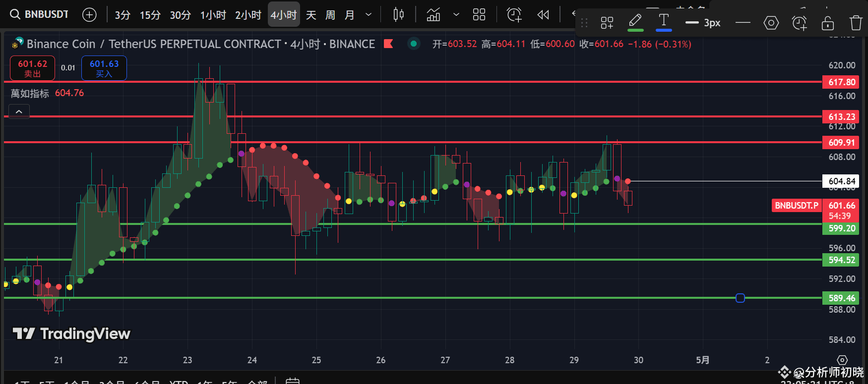Screen dimensions: 868x384
Task: Click the 594.52 support price label
Action: click(x=842, y=260)
